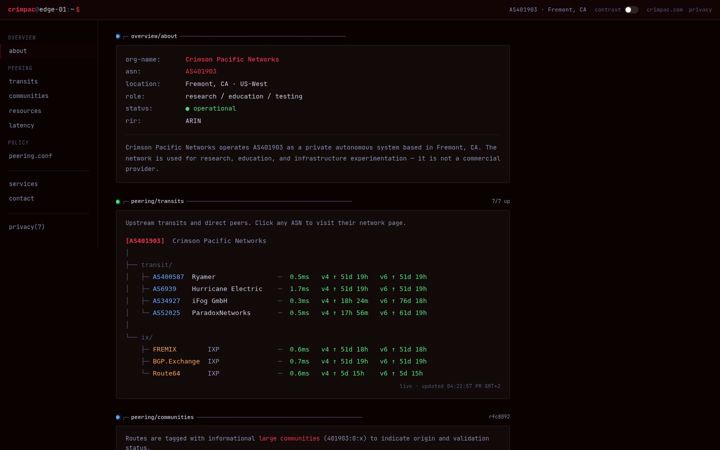Open the FREMIX IXP link

tap(164, 349)
